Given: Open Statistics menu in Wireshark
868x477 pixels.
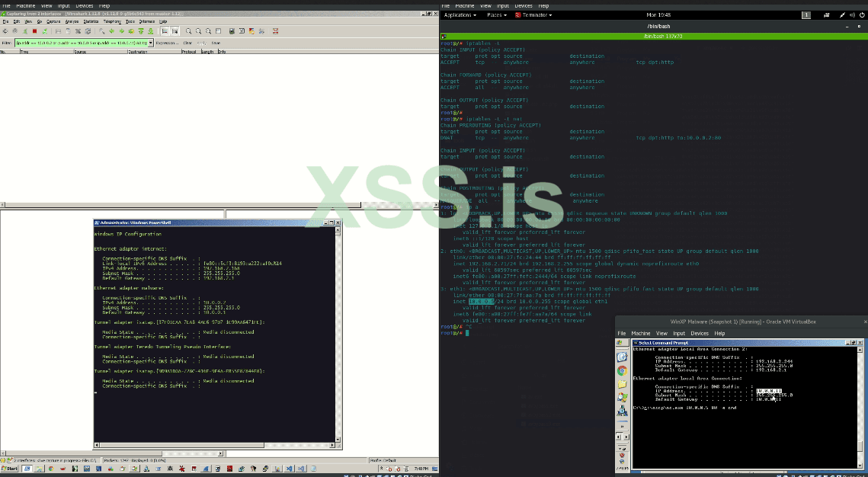Looking at the screenshot, I should coord(91,21).
